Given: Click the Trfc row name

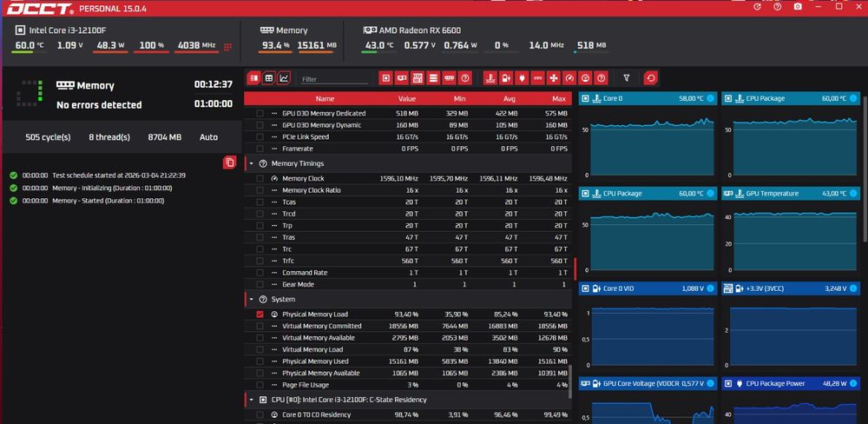Looking at the screenshot, I should 289,261.
